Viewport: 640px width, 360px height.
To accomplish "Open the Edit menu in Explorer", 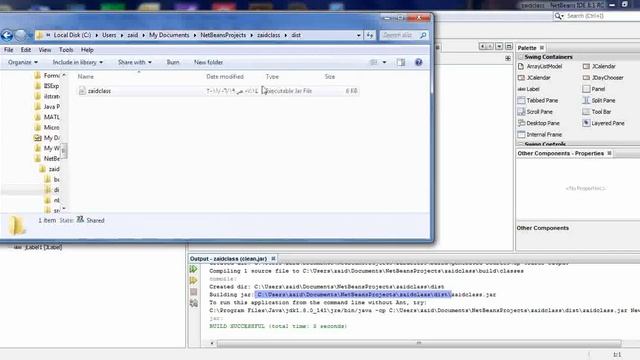I will click(26, 50).
